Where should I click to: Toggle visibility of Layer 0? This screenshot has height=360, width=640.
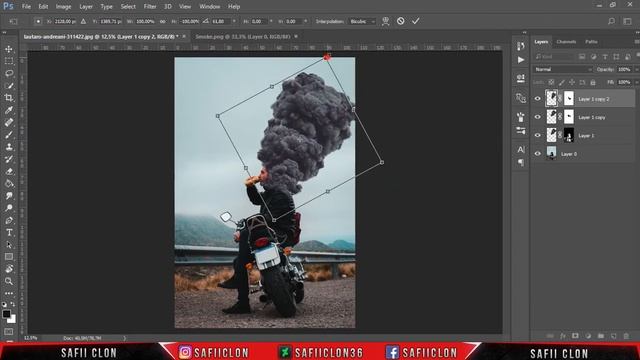537,154
